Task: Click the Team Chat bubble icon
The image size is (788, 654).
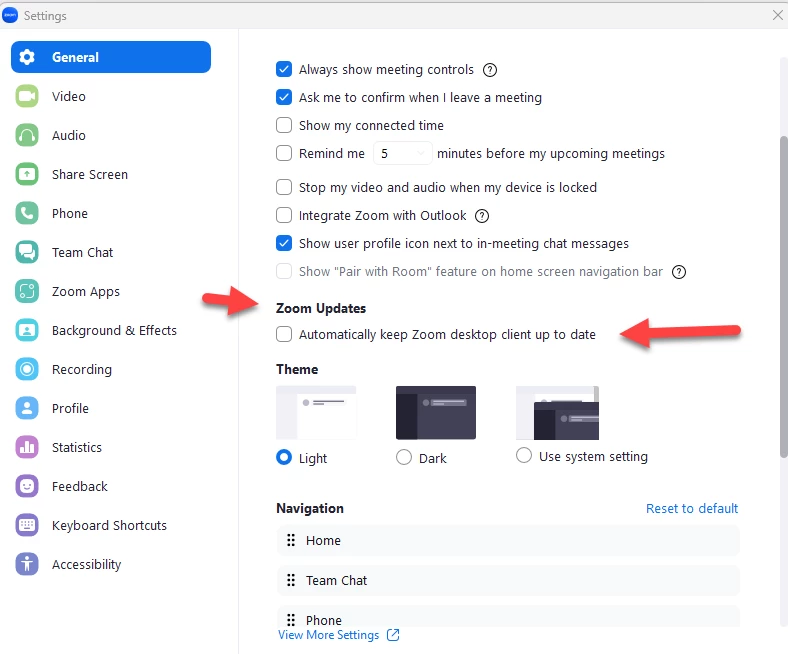Action: tap(27, 252)
